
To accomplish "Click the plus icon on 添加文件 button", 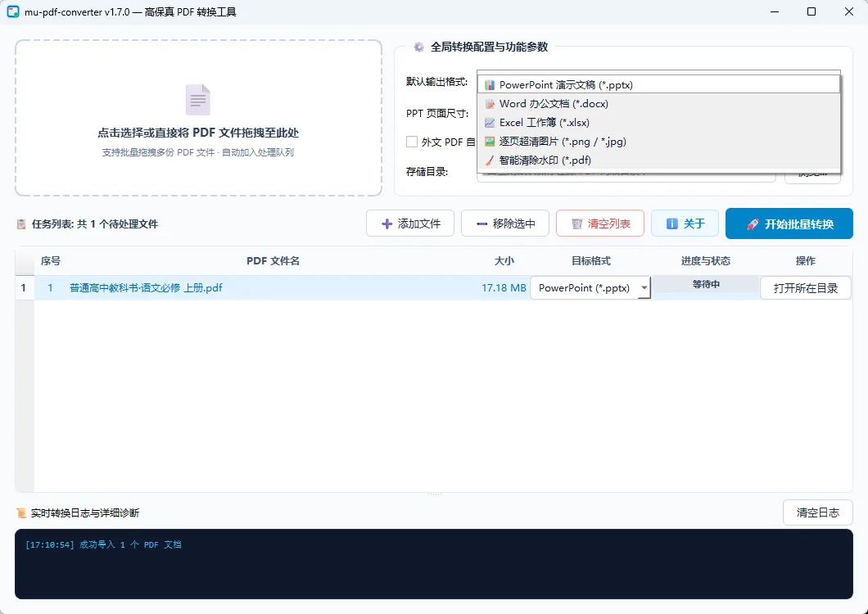I will (387, 224).
